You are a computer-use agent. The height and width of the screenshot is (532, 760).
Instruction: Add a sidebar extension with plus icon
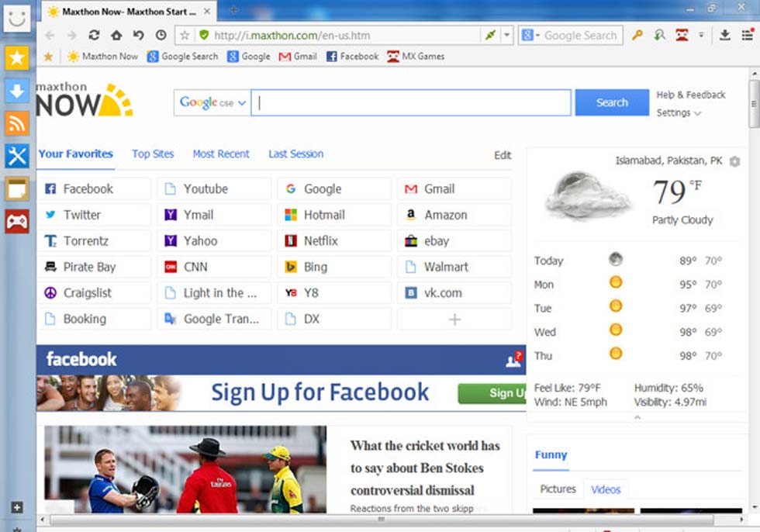coord(17,507)
